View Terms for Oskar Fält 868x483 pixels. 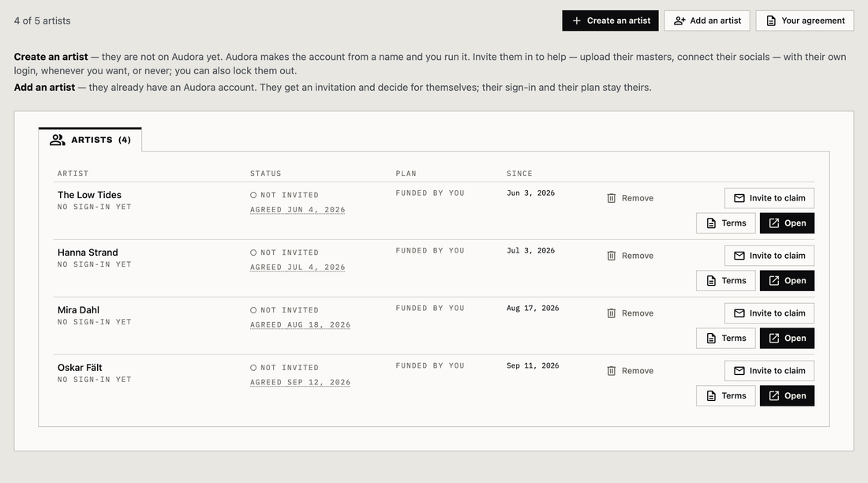(x=726, y=396)
